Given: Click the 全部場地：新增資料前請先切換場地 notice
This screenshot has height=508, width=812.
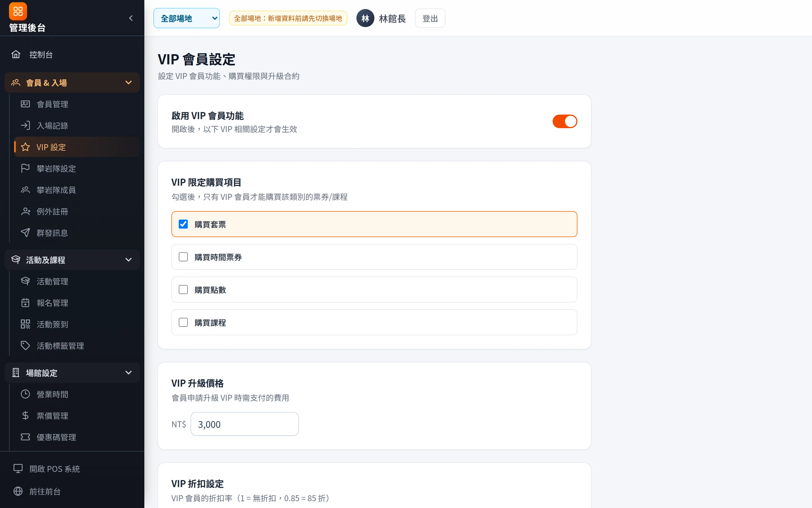Looking at the screenshot, I should (x=288, y=18).
